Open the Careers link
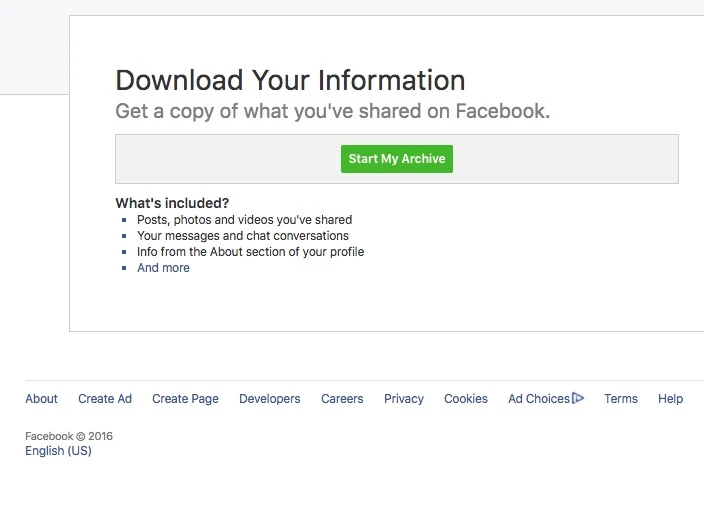704x518 pixels. pyautogui.click(x=342, y=399)
